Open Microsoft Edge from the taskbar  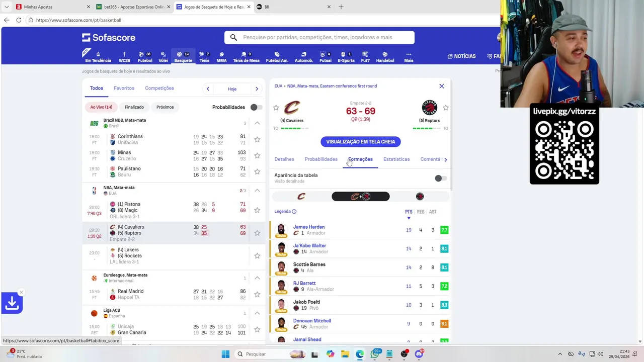pos(360,354)
